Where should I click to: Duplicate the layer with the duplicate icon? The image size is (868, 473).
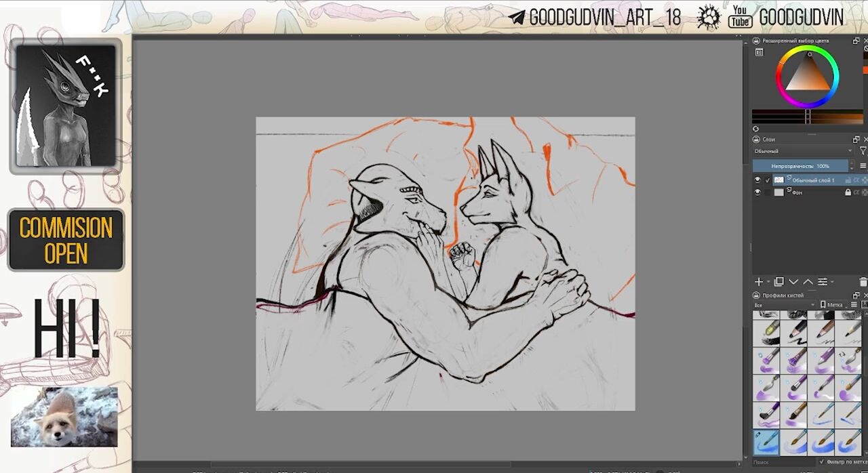point(778,282)
